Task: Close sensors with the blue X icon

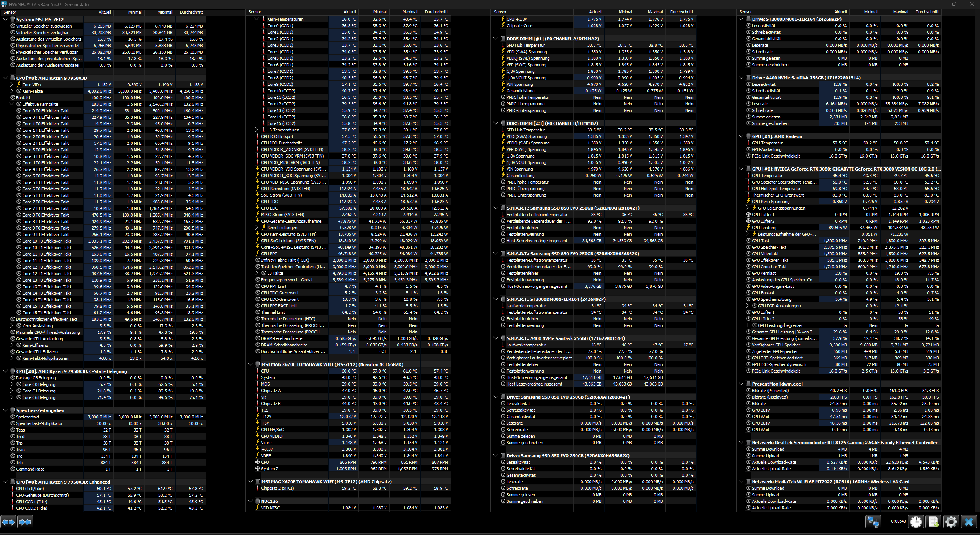Action: pos(969,522)
